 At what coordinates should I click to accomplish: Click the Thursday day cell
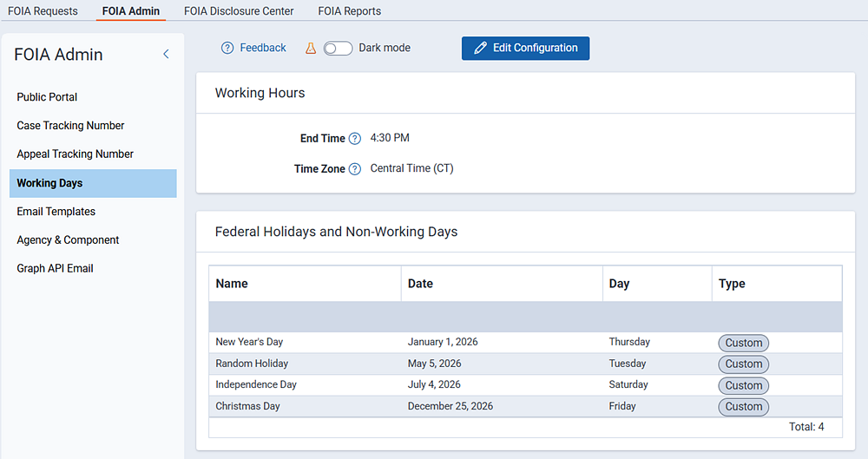629,342
